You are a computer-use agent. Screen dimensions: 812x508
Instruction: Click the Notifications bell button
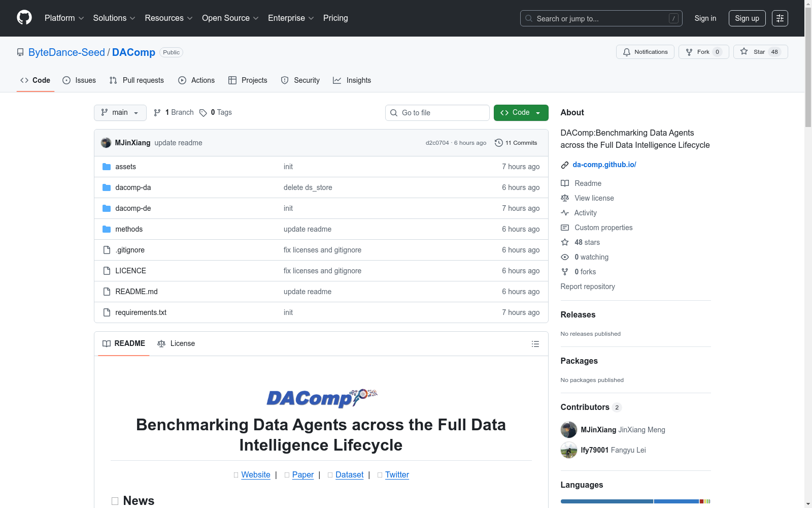coord(645,52)
